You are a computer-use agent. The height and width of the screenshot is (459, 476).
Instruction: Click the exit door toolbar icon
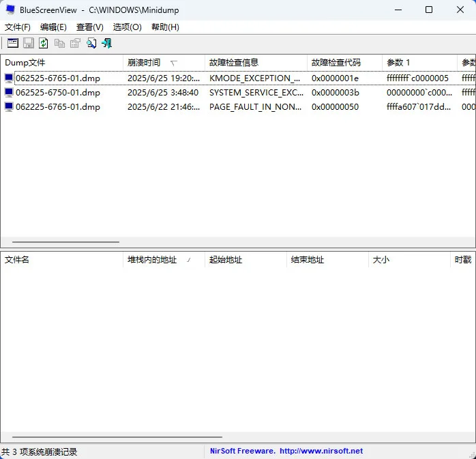[107, 44]
